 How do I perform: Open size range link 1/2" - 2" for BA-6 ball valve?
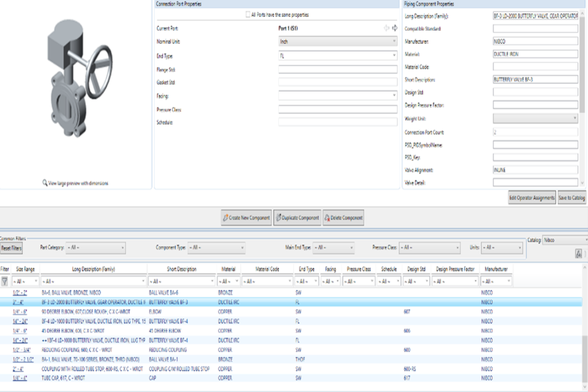[x=20, y=292]
